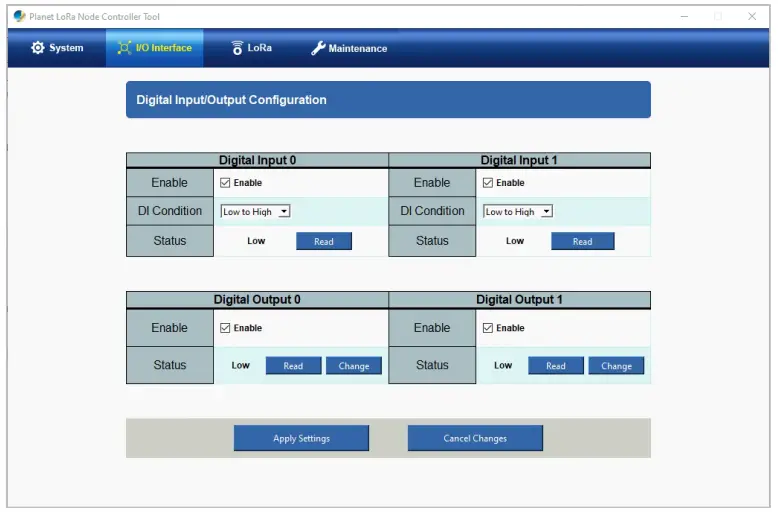Image resolution: width=778 pixels, height=515 pixels.
Task: Click the System gear icon
Action: [x=38, y=48]
